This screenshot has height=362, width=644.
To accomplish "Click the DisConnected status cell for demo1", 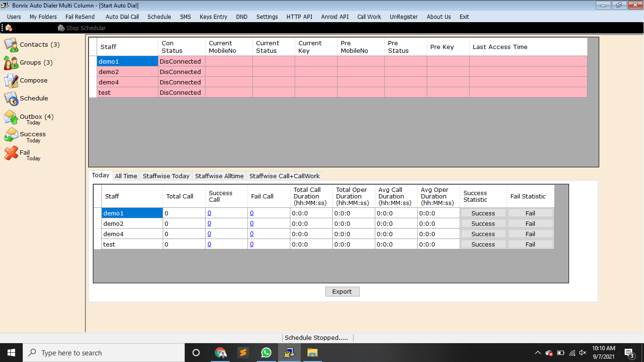I will point(182,62).
